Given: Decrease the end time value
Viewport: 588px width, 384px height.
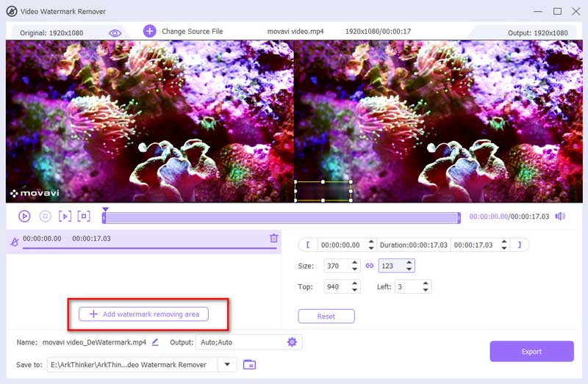Looking at the screenshot, I should [504, 248].
